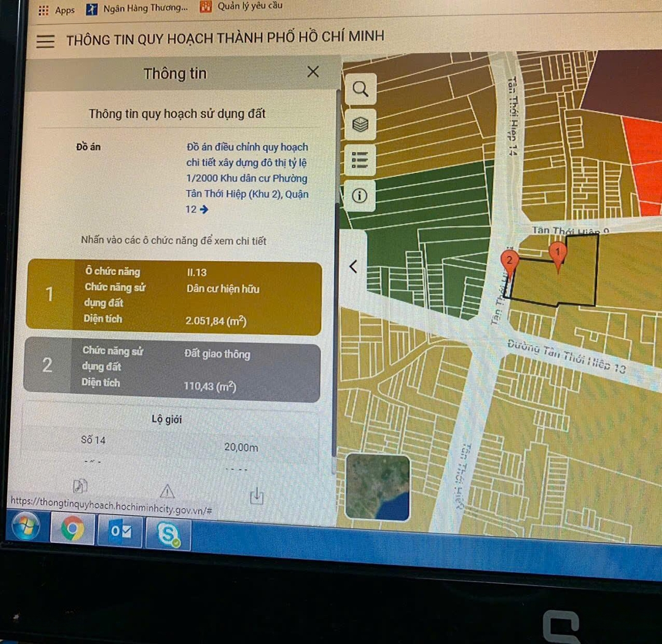Open the Tân Thới Hiệp planning project link

[x=247, y=178]
